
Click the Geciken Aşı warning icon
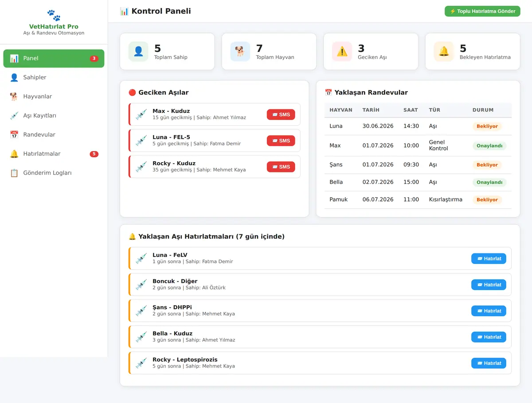coord(342,51)
